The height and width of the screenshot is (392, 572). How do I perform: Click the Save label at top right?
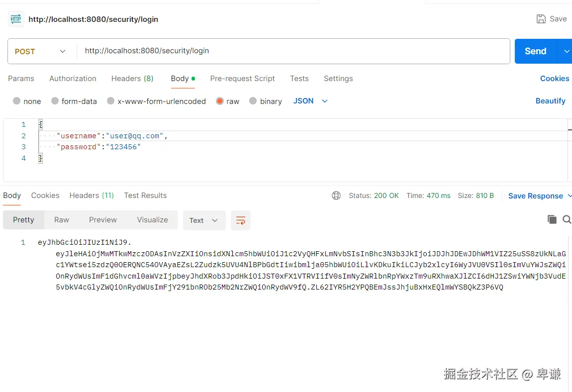[558, 19]
